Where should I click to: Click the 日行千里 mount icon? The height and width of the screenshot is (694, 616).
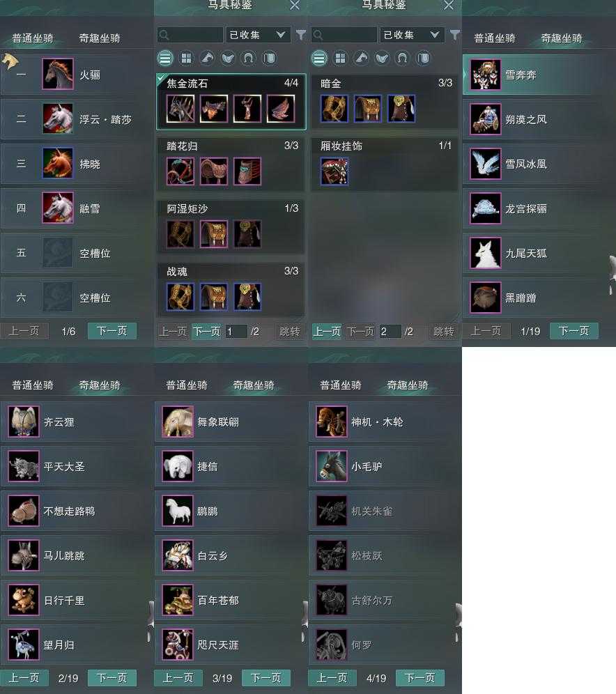(x=24, y=600)
